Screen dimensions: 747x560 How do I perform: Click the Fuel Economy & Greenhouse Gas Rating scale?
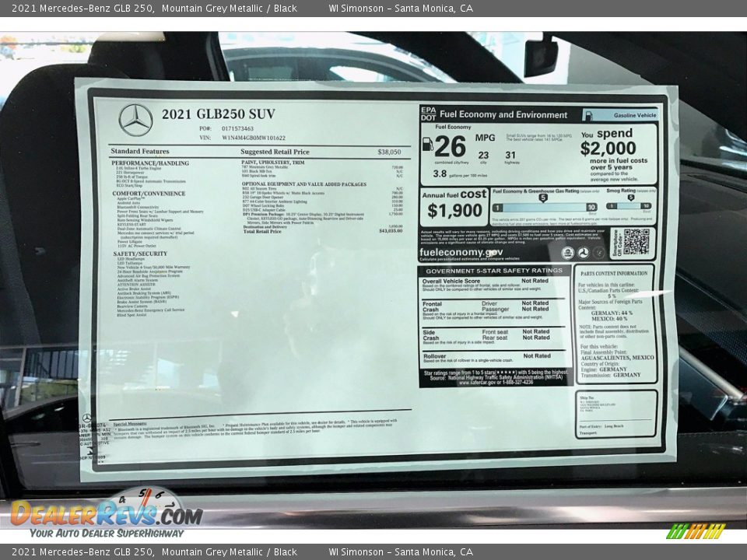tap(545, 207)
